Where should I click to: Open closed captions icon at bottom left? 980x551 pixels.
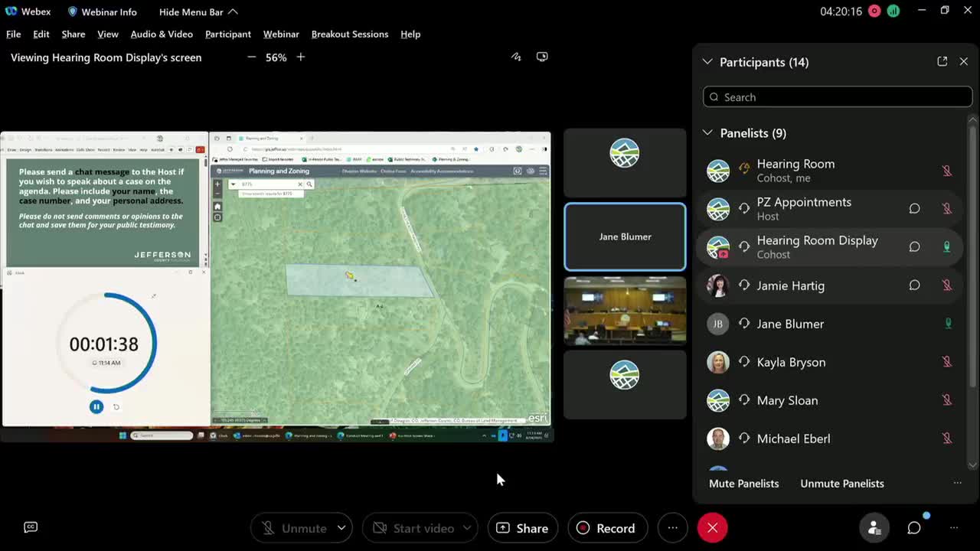pos(31,527)
